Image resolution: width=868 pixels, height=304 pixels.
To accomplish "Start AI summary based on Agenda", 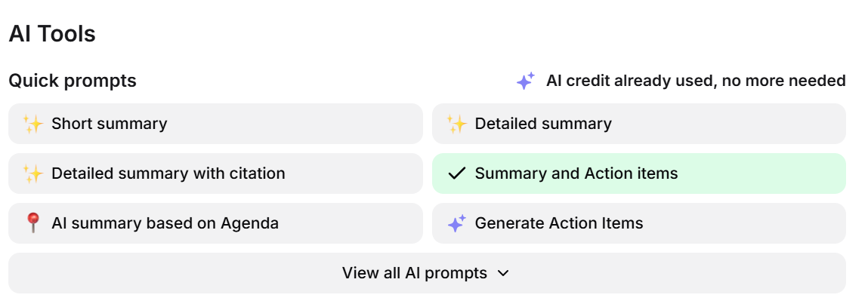I will click(215, 223).
